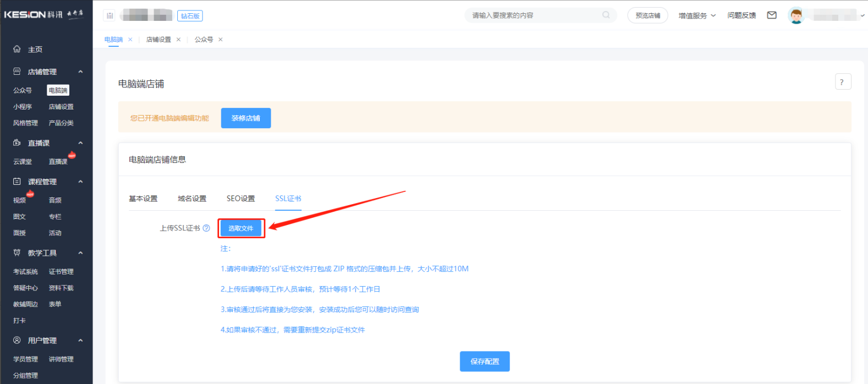Switch to the SEO设置 tab
This screenshot has height=384, width=868.
(x=241, y=199)
